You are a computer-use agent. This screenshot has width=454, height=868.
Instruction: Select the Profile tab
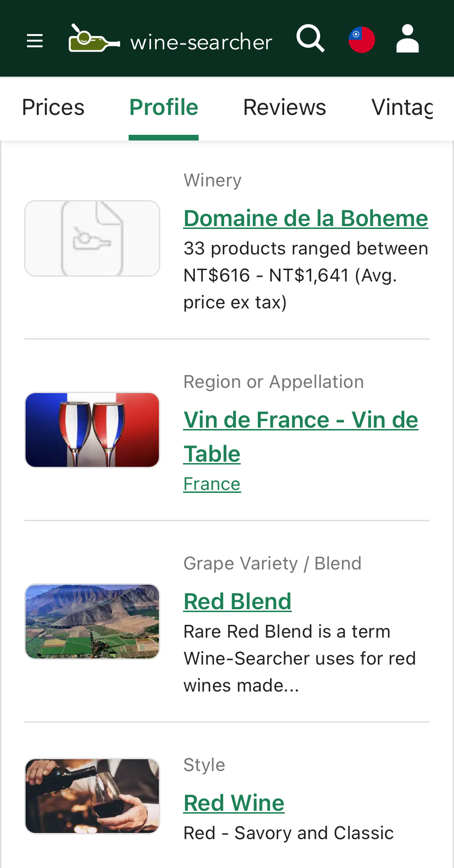point(164,107)
